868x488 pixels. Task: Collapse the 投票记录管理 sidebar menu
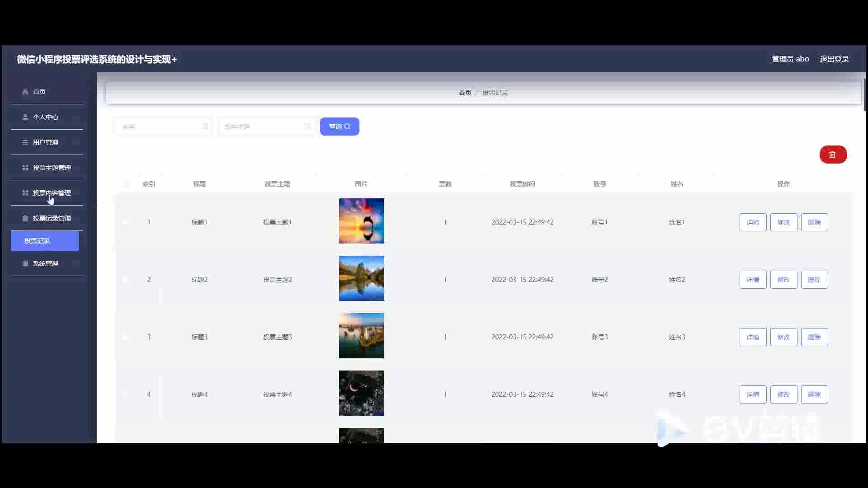coord(47,218)
